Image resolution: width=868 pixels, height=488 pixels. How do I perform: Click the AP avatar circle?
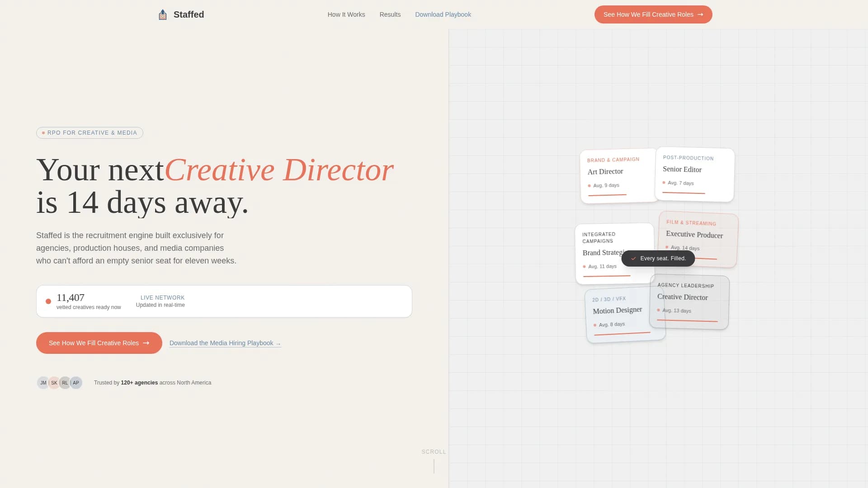coord(75,383)
